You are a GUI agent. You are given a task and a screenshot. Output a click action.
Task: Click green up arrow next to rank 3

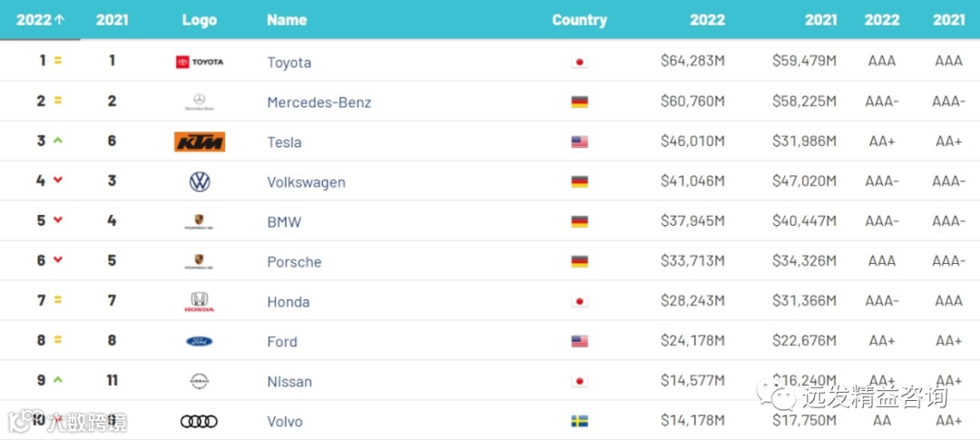tap(58, 141)
